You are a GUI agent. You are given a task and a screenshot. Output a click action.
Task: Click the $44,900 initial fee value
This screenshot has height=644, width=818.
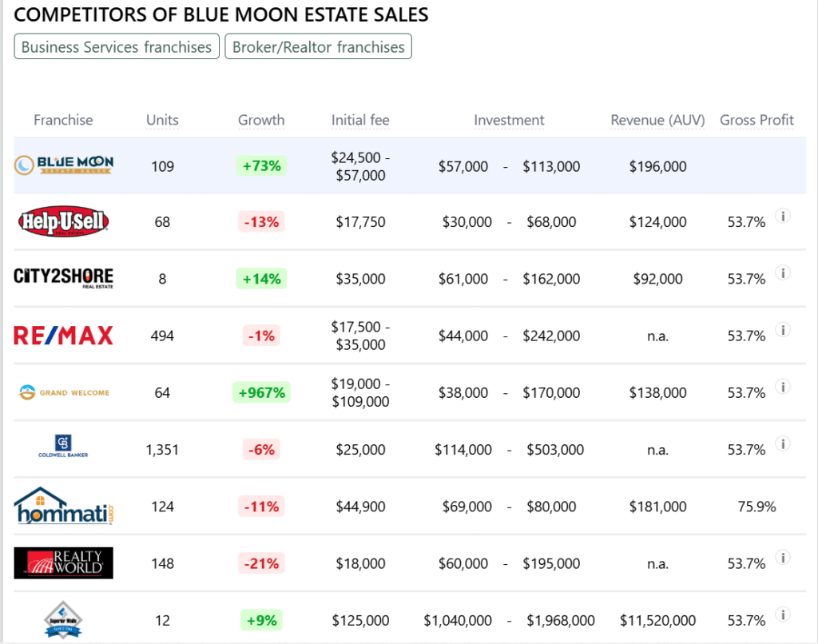point(360,507)
